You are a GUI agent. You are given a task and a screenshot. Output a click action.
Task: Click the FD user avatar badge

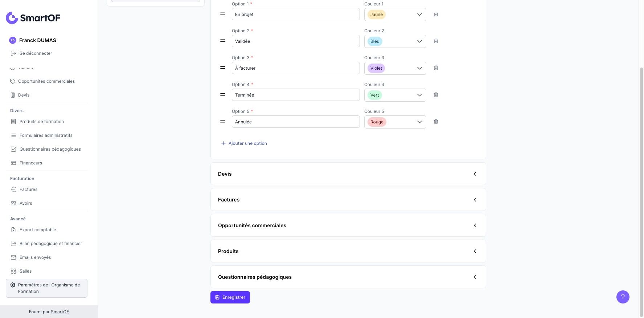click(13, 40)
